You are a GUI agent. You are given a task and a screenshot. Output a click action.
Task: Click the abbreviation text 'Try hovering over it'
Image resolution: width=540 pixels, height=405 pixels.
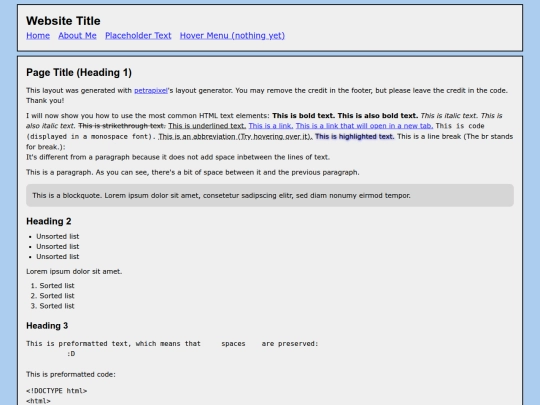[x=235, y=136]
